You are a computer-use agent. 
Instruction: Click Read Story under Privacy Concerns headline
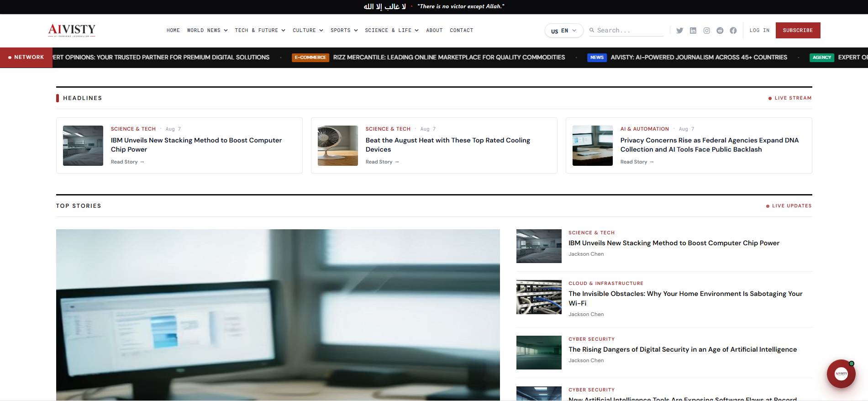(x=637, y=162)
